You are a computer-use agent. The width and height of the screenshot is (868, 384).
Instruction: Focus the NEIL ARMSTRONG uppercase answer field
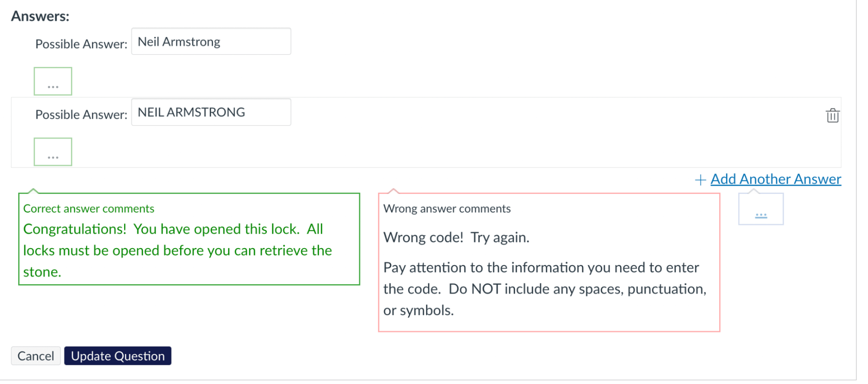click(x=211, y=112)
